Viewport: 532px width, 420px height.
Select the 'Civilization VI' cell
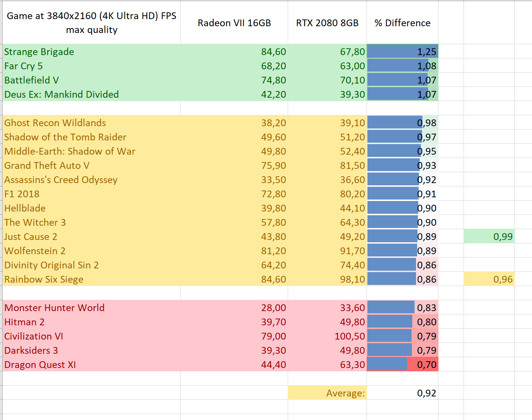(x=92, y=336)
